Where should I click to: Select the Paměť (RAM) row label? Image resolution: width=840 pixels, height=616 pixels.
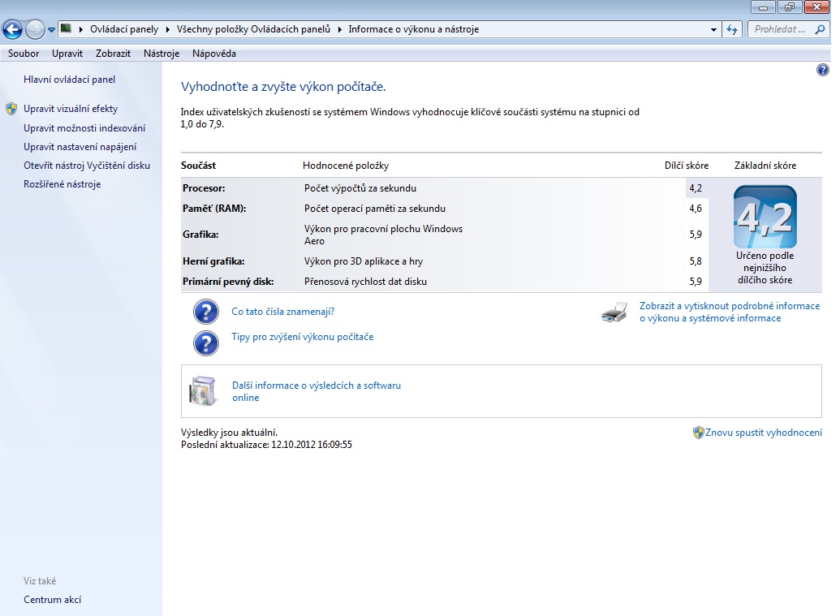coord(214,209)
